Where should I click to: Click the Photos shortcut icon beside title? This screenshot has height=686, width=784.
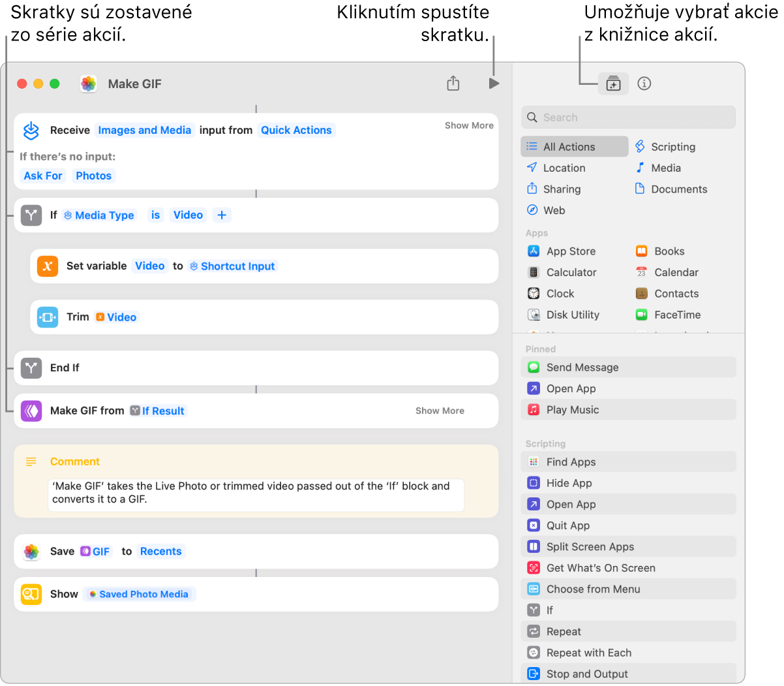[x=89, y=84]
